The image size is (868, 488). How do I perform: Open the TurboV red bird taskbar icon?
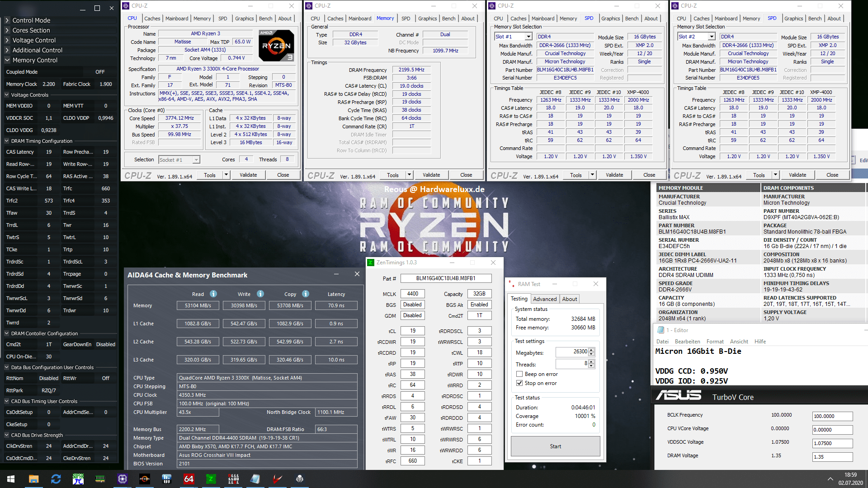277,479
